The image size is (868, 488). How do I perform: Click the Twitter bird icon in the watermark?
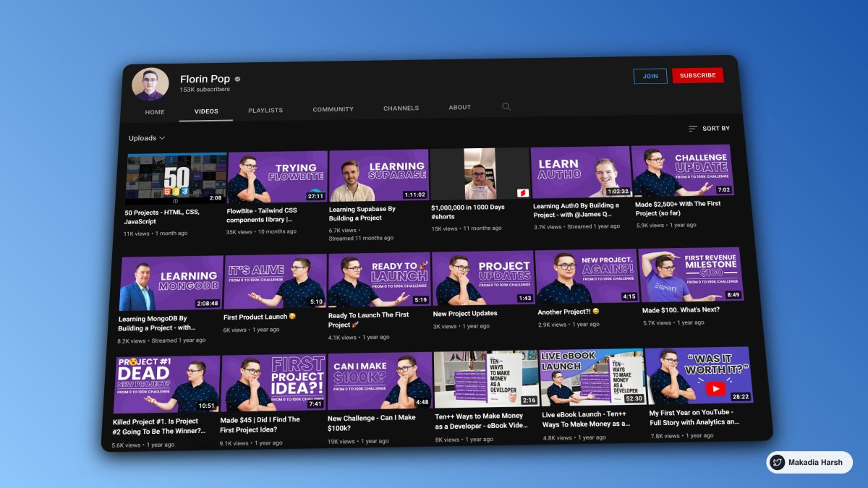point(778,462)
